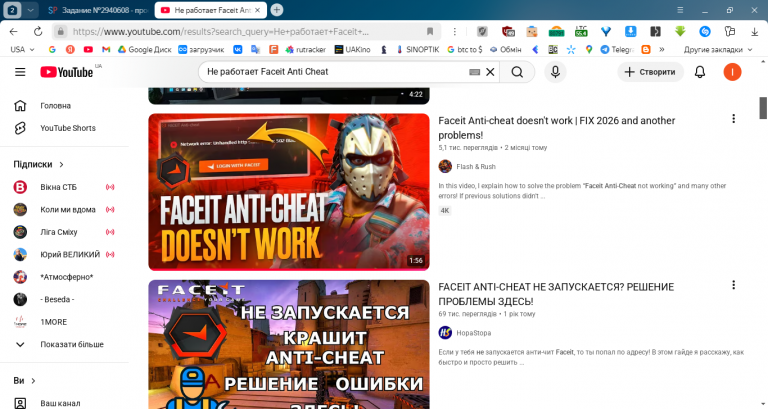Click the magnifier search button
Viewport: 768px width, 409px height.
[517, 72]
